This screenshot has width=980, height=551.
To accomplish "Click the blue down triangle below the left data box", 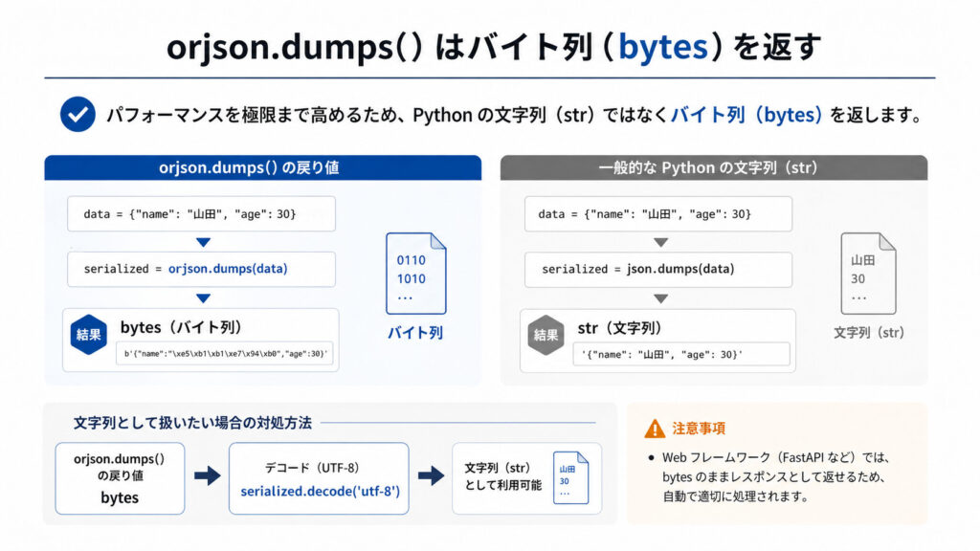I will tap(203, 242).
